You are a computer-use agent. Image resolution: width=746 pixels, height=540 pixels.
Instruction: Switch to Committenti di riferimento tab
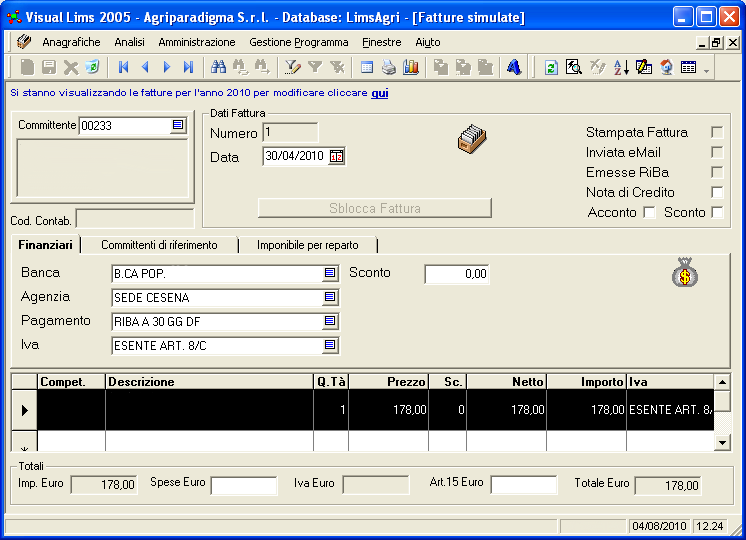pyautogui.click(x=159, y=245)
